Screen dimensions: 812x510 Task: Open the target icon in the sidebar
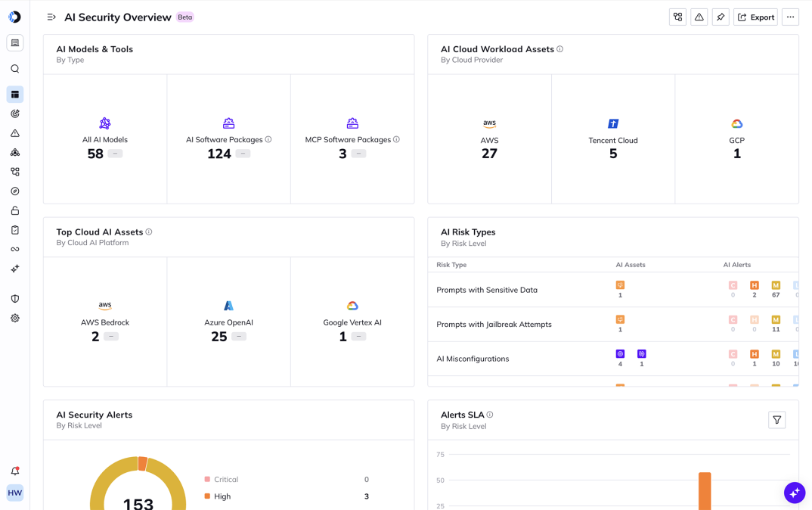15,114
